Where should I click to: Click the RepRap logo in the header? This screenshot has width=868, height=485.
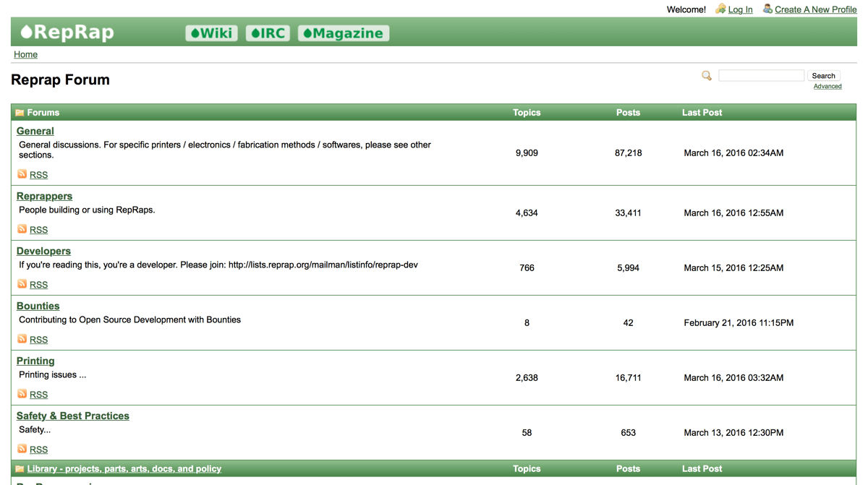click(x=67, y=33)
